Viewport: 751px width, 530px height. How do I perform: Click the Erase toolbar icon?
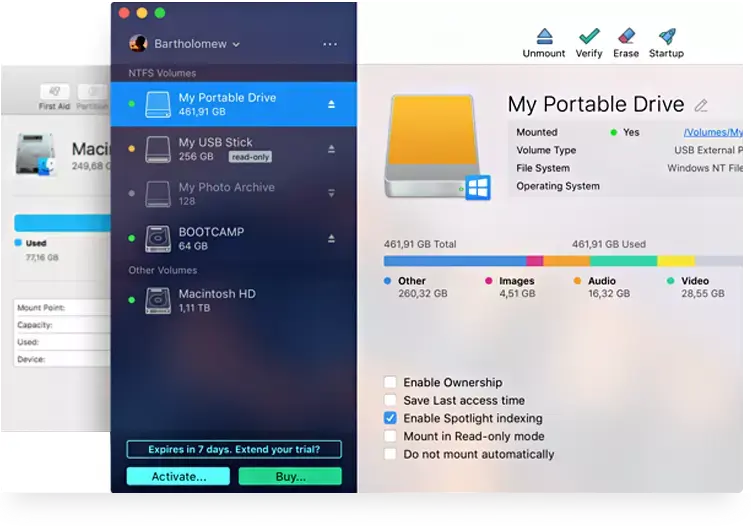[x=626, y=36]
